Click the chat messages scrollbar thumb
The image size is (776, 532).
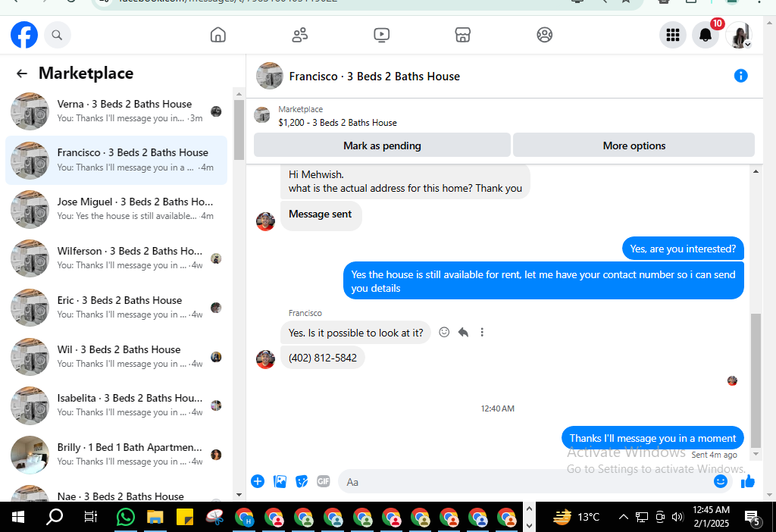[x=756, y=380]
